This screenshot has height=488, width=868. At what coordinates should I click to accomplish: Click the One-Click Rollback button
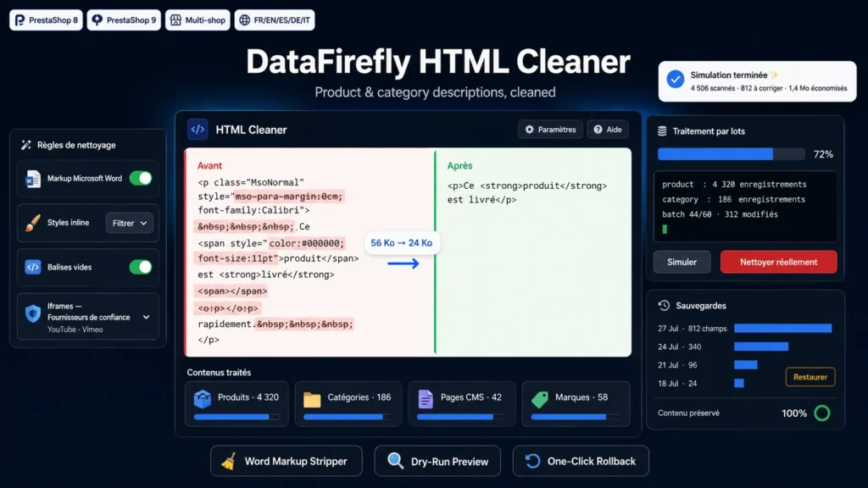click(x=581, y=461)
